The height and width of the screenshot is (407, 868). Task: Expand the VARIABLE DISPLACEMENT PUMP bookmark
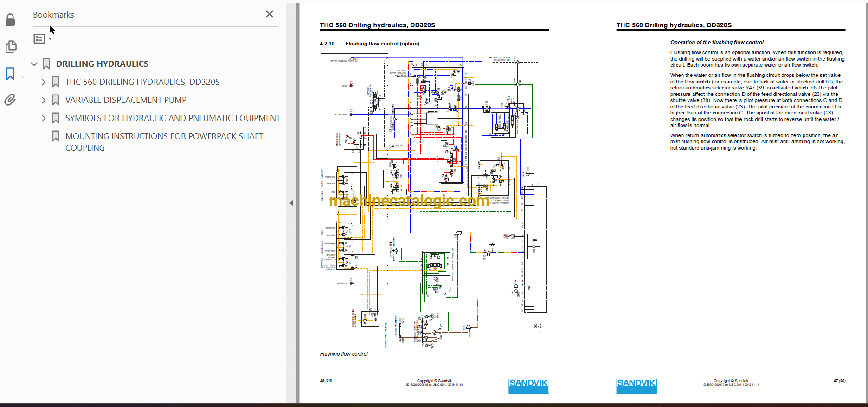44,100
